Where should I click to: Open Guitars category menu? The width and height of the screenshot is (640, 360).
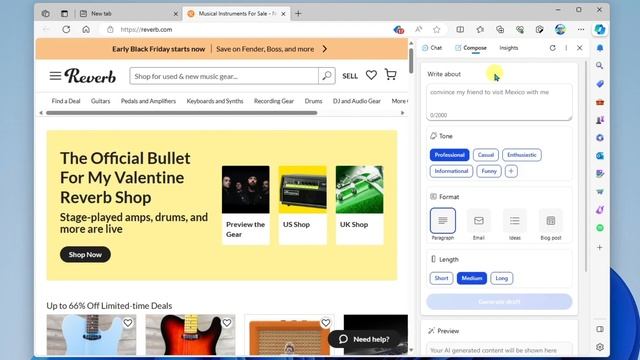pos(100,101)
